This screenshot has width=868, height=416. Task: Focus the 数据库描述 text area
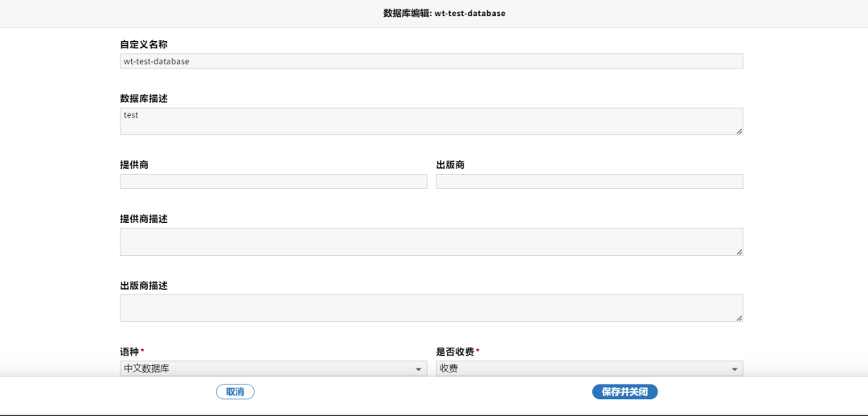coord(431,122)
